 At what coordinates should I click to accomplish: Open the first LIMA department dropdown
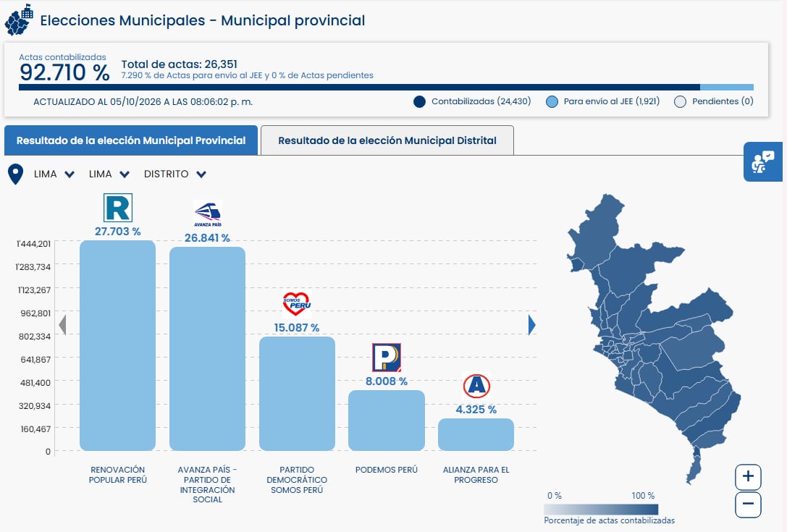[54, 174]
